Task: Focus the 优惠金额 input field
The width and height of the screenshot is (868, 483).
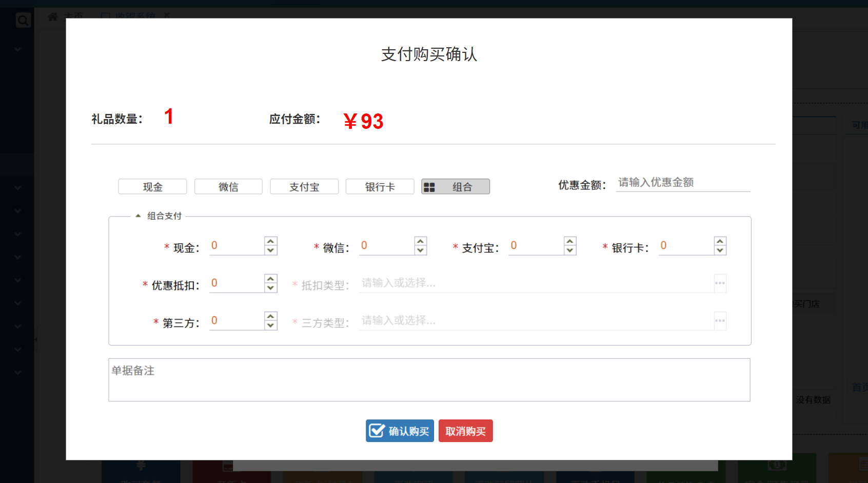Action: click(682, 183)
